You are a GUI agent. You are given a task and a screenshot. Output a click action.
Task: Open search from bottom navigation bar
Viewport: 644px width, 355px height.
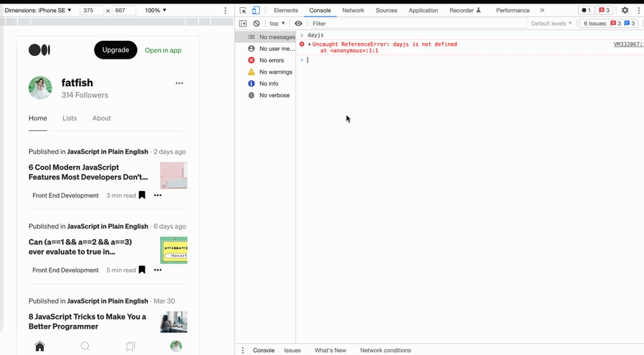tap(85, 346)
